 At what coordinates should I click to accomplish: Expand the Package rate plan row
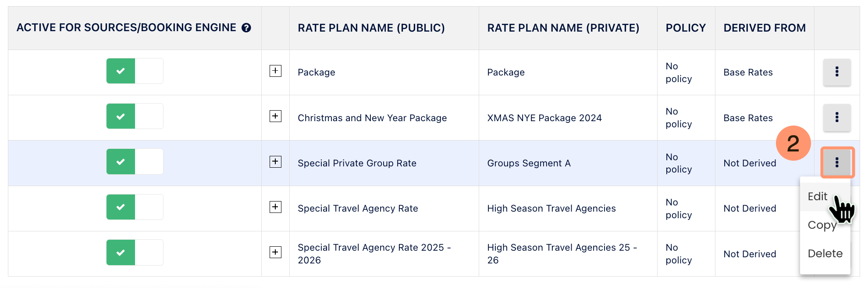point(275,71)
